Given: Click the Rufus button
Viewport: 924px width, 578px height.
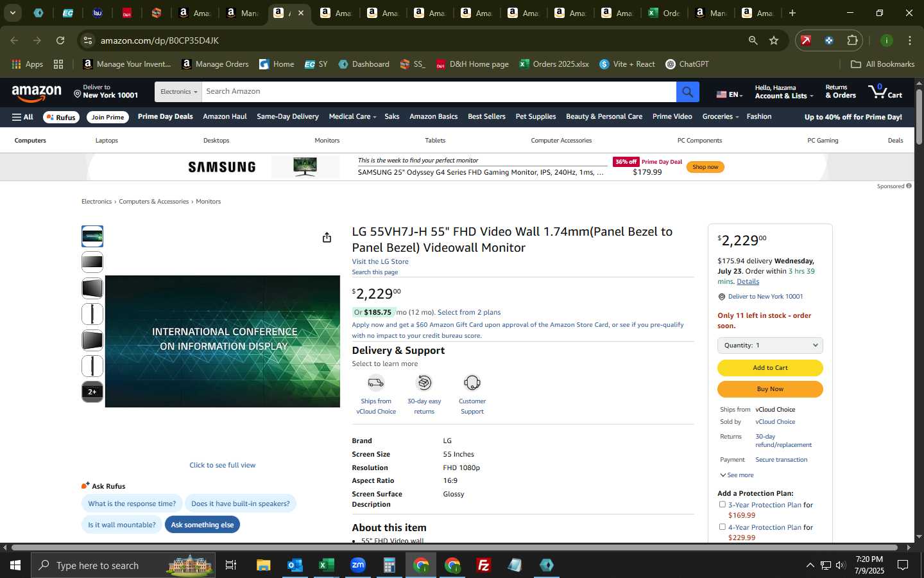Looking at the screenshot, I should coord(61,117).
